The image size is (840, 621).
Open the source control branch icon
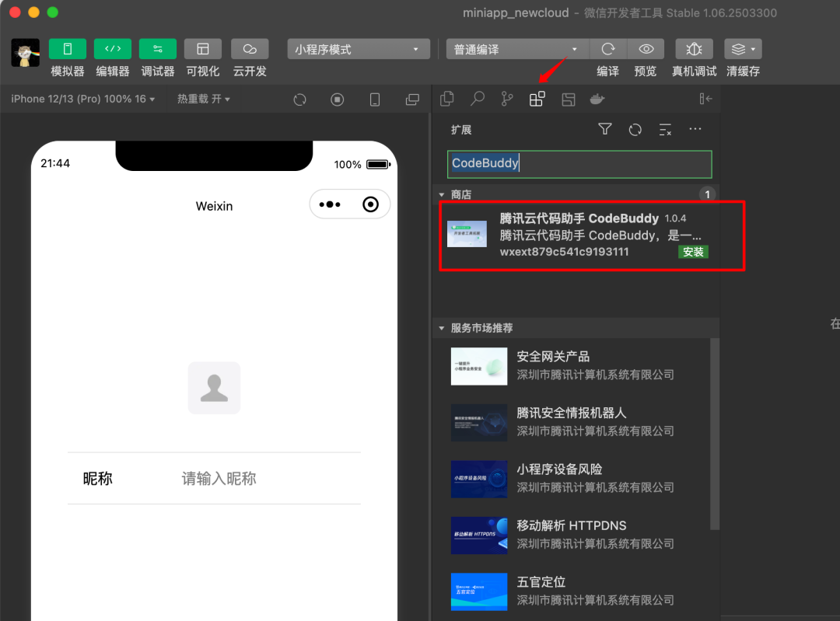click(507, 99)
